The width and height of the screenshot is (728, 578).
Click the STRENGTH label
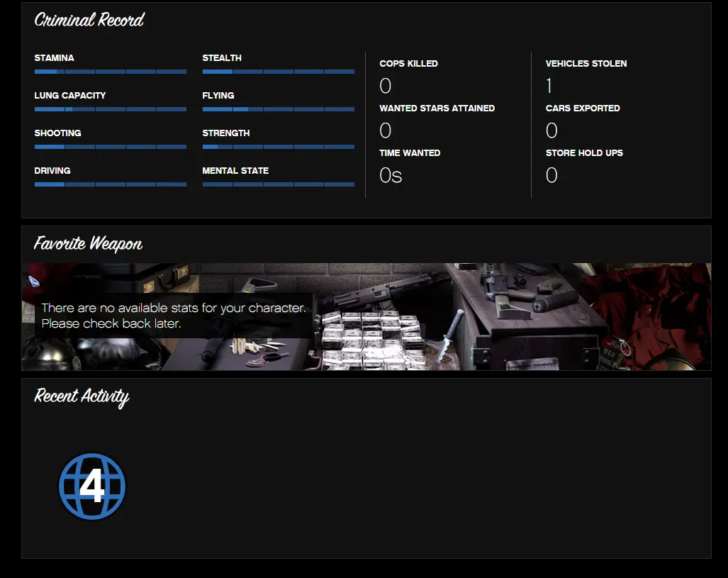point(226,133)
